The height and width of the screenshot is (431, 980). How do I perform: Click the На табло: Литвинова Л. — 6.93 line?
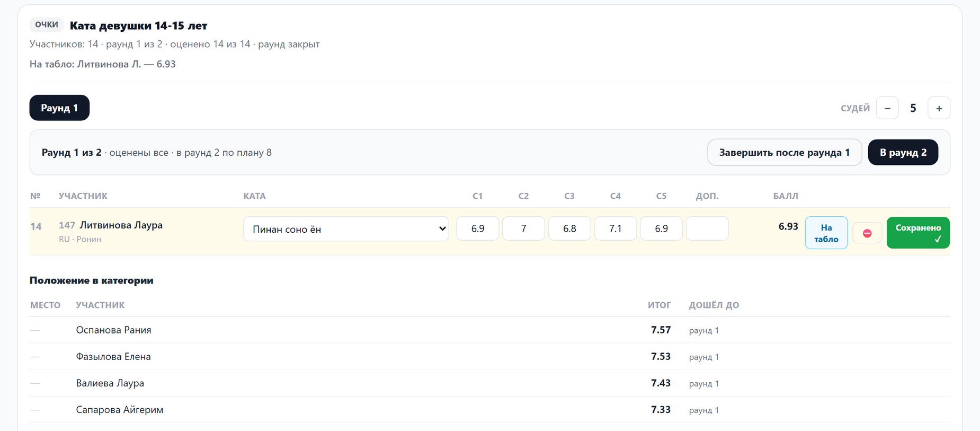point(103,64)
